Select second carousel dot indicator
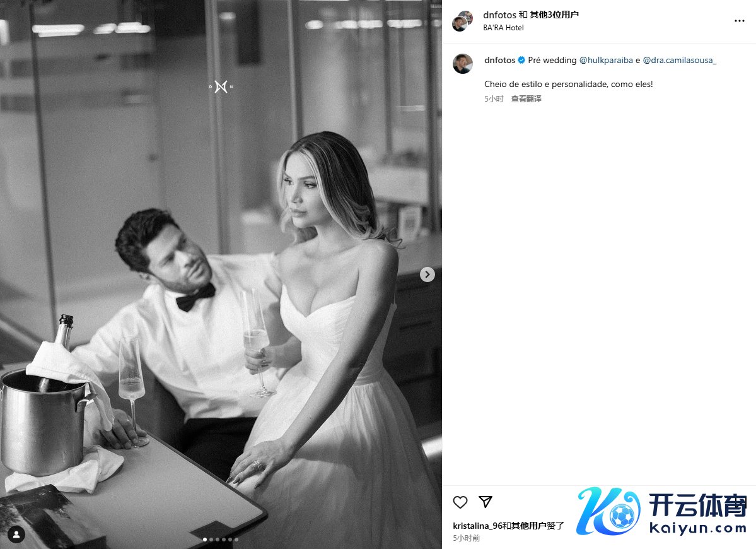The image size is (756, 549). click(211, 540)
